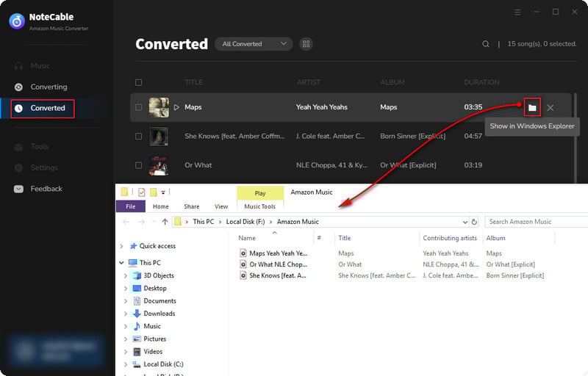588x376 pixels.
Task: Expand the Quick access tree node
Action: [121, 246]
